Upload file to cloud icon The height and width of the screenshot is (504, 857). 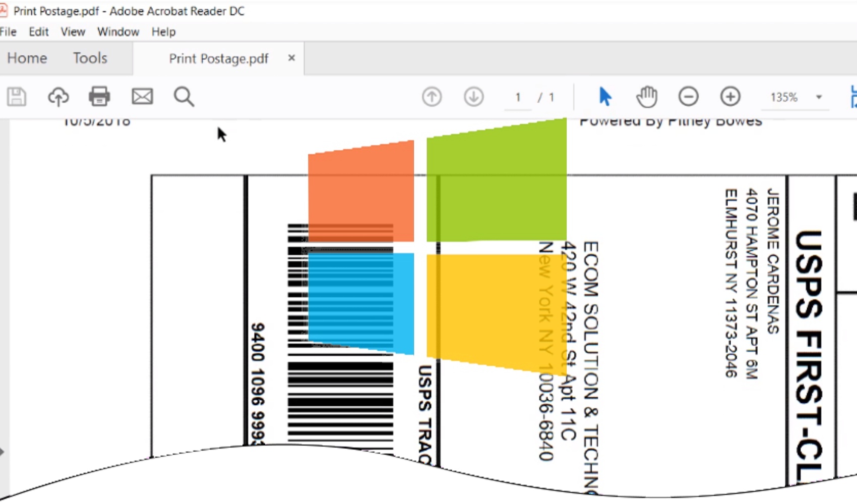[58, 97]
